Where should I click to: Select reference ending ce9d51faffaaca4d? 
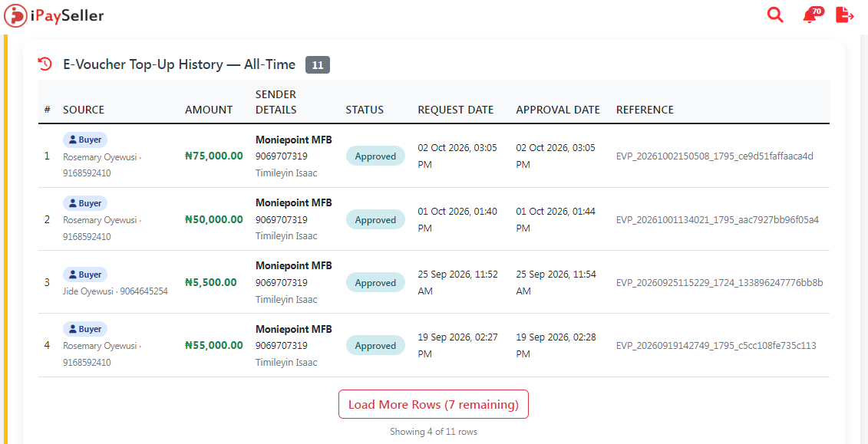point(715,156)
